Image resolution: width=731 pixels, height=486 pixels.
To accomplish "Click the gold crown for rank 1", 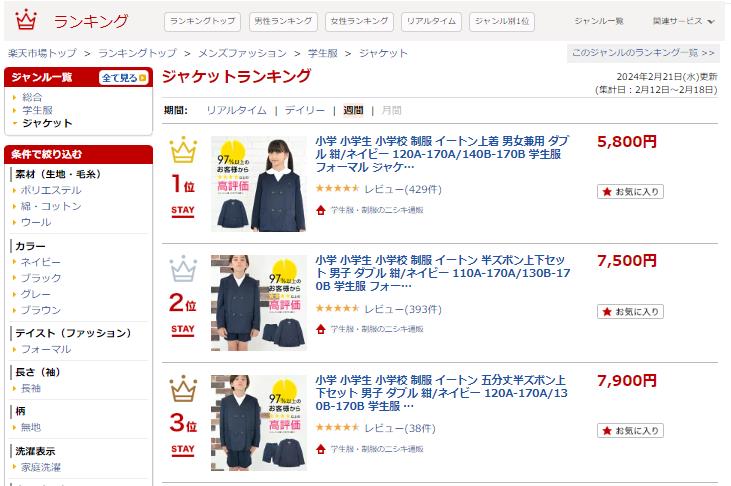I will pos(183,150).
